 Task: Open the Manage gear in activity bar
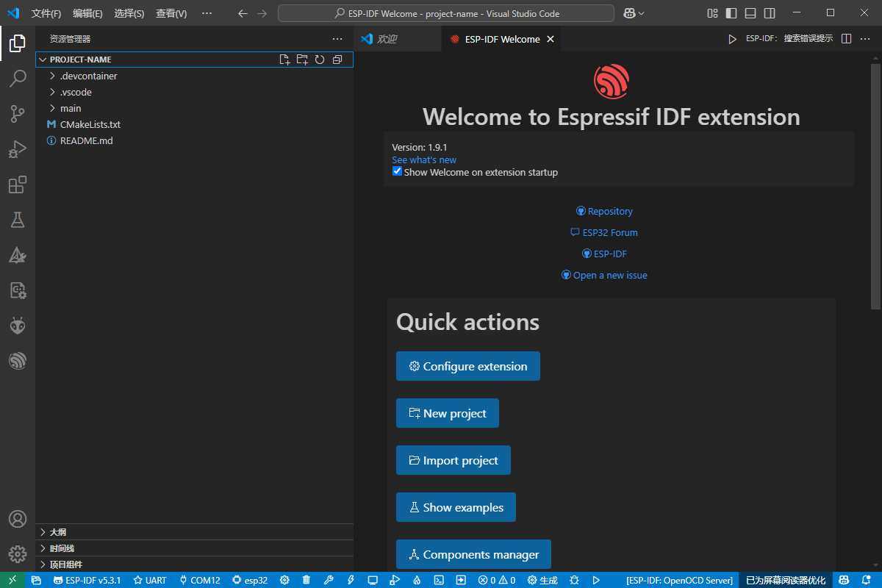tap(18, 553)
